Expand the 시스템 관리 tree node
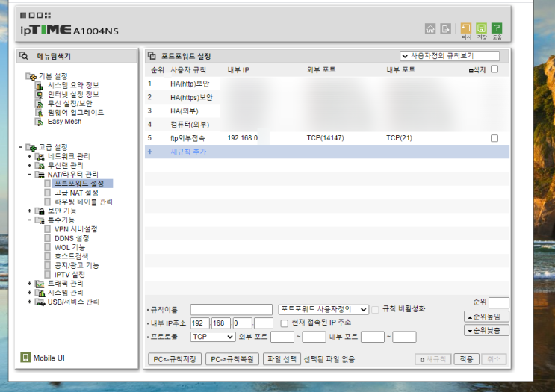555x392 pixels. click(29, 293)
